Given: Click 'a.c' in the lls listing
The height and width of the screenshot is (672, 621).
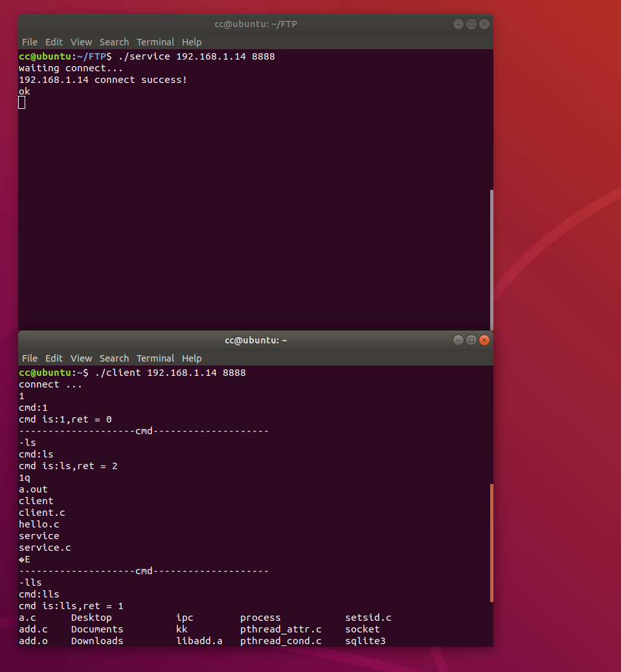Looking at the screenshot, I should click(x=27, y=618).
